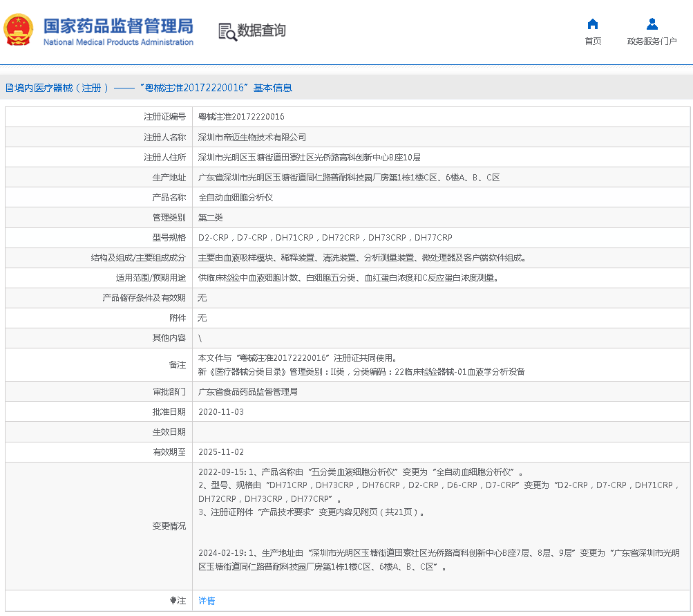Click the approval date 2020-11-03
Image resolution: width=693 pixels, height=616 pixels.
[x=220, y=411]
